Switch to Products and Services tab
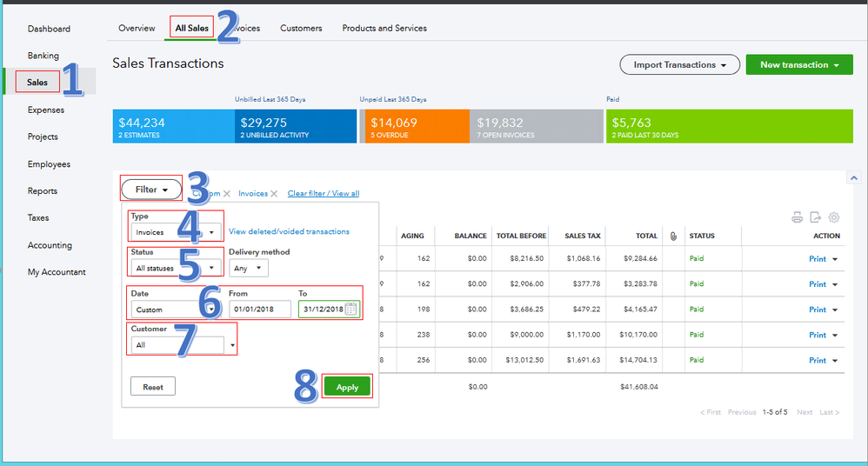The width and height of the screenshot is (868, 466). point(384,28)
